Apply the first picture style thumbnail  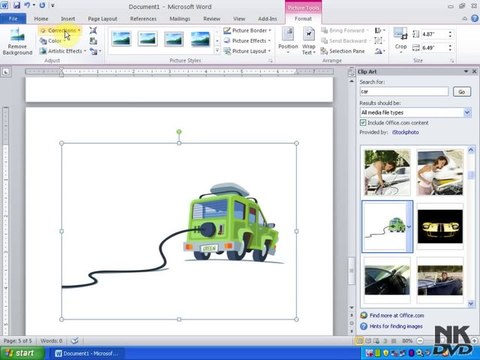(121, 39)
